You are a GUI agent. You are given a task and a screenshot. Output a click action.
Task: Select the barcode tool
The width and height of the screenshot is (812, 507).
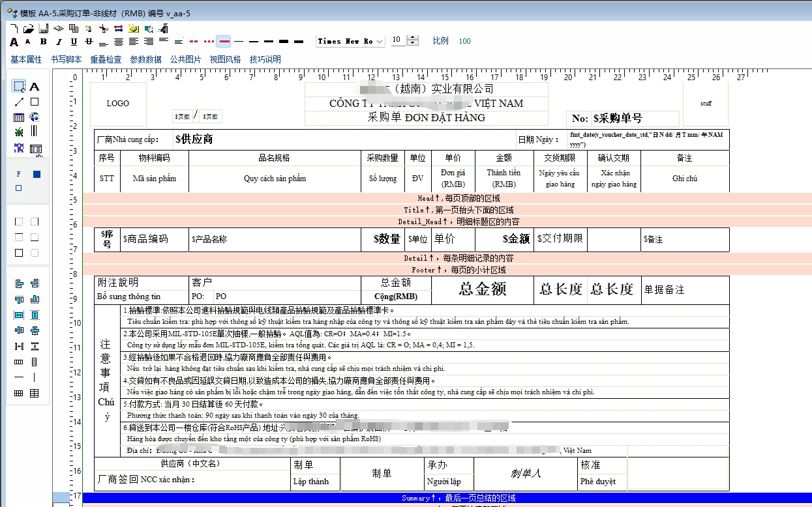click(35, 132)
